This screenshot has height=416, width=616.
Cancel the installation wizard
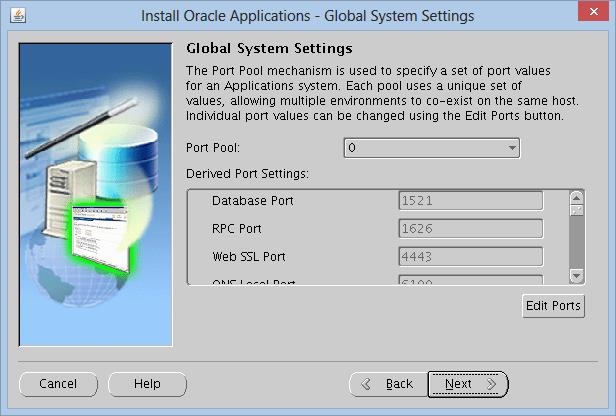58,384
